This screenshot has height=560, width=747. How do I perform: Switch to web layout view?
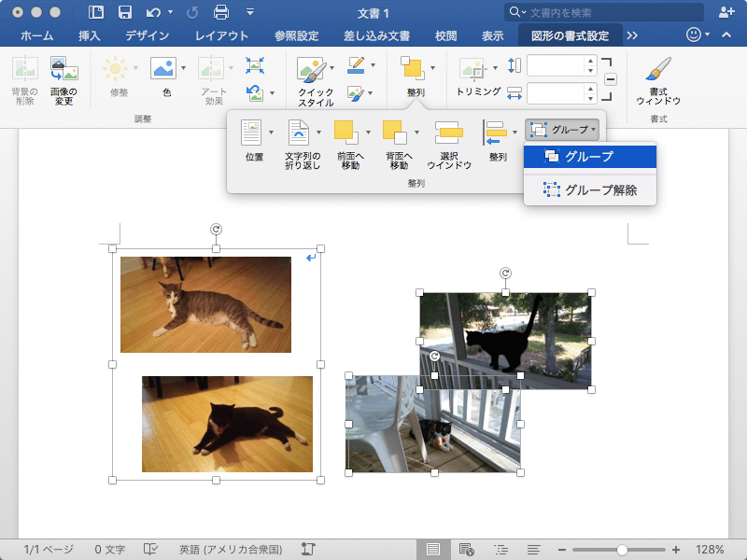[x=466, y=550]
